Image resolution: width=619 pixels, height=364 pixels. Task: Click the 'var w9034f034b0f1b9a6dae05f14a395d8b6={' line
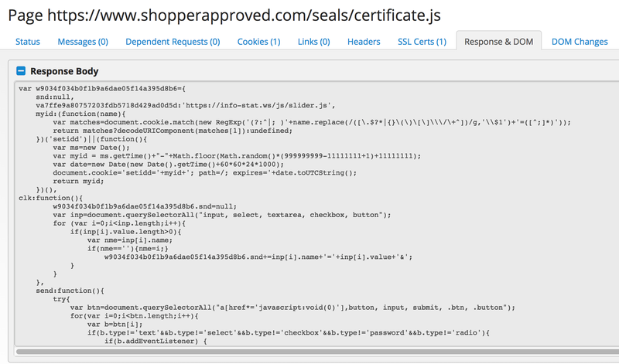[x=102, y=89]
